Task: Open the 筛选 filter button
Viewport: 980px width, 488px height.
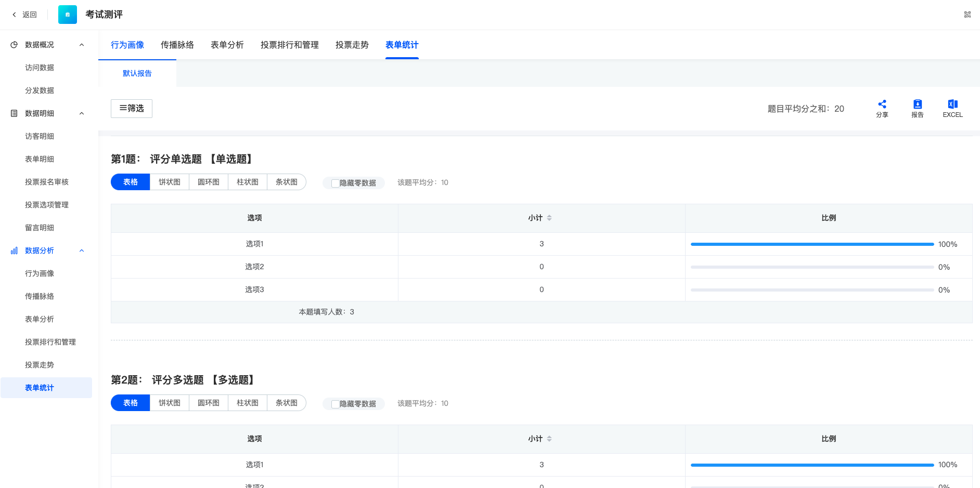Action: click(132, 108)
